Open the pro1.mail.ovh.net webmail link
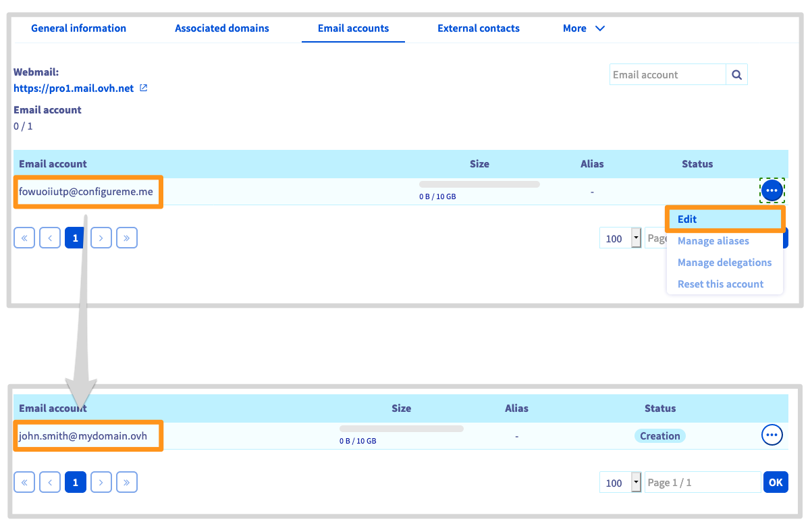 pyautogui.click(x=74, y=88)
